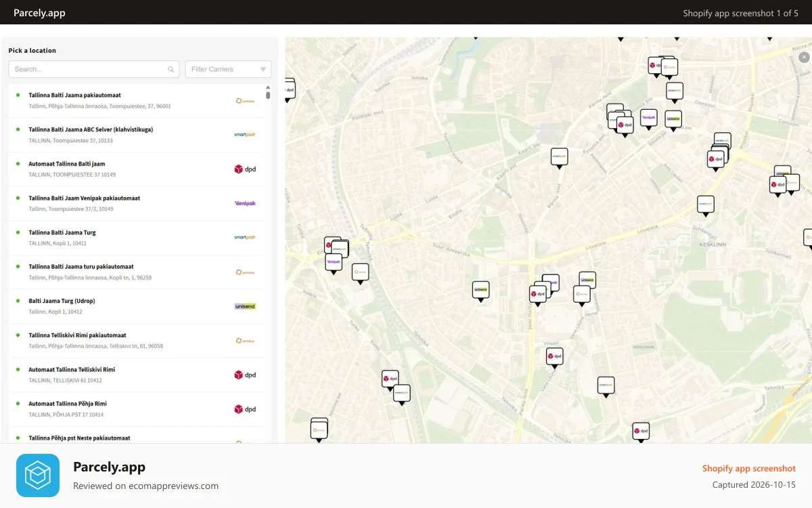The height and width of the screenshot is (508, 812).
Task: Click DPD logo on Automaat Tallinna Põhja Rimi row
Action: click(x=244, y=409)
